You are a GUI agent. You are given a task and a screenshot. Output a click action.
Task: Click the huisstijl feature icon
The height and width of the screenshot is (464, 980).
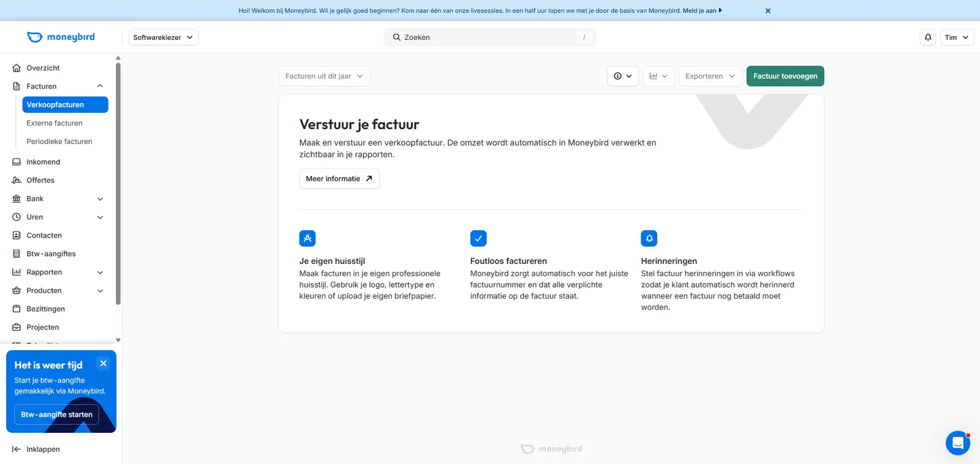coord(307,238)
